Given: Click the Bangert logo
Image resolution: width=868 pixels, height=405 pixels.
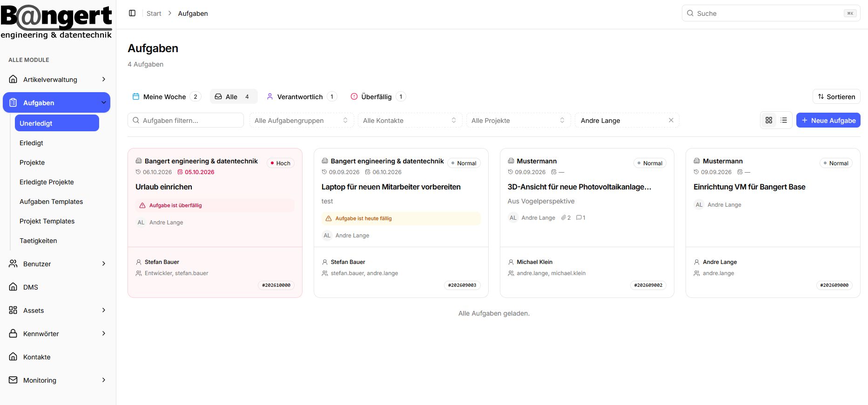Looking at the screenshot, I should 56,21.
